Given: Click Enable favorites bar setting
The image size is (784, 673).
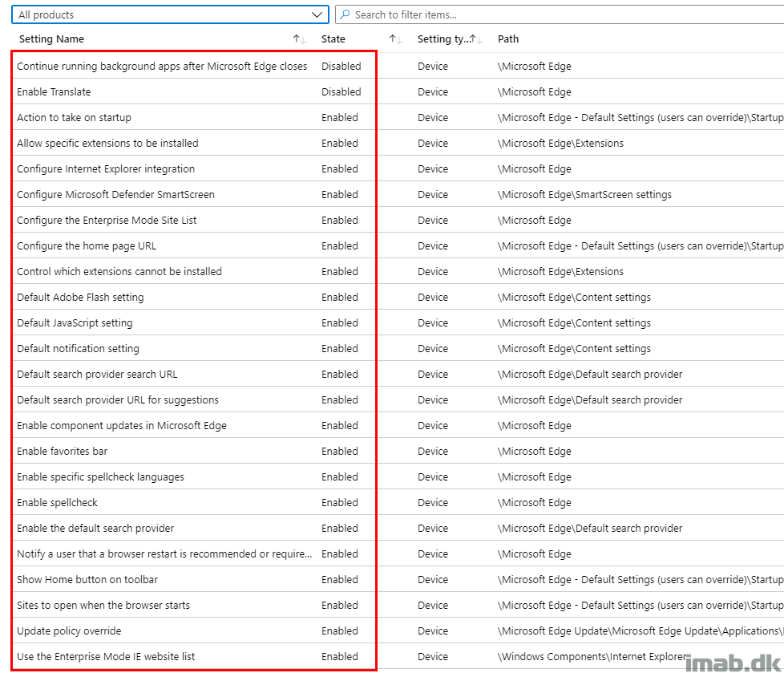Looking at the screenshot, I should (x=62, y=452).
